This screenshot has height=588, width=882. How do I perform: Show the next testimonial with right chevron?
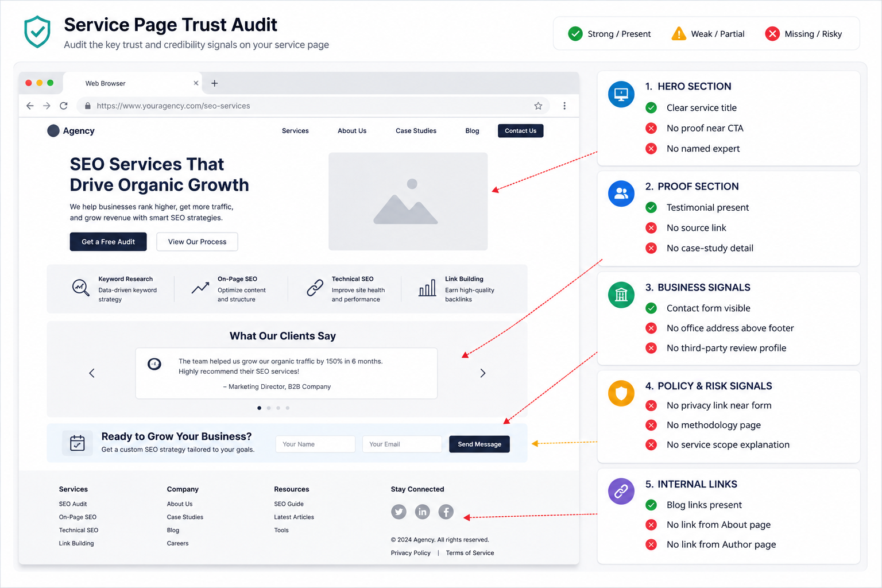[483, 373]
